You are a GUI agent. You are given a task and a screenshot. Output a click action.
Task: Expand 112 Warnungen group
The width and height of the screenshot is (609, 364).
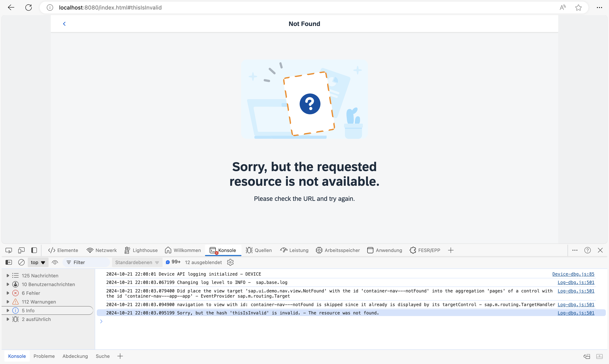coord(8,302)
